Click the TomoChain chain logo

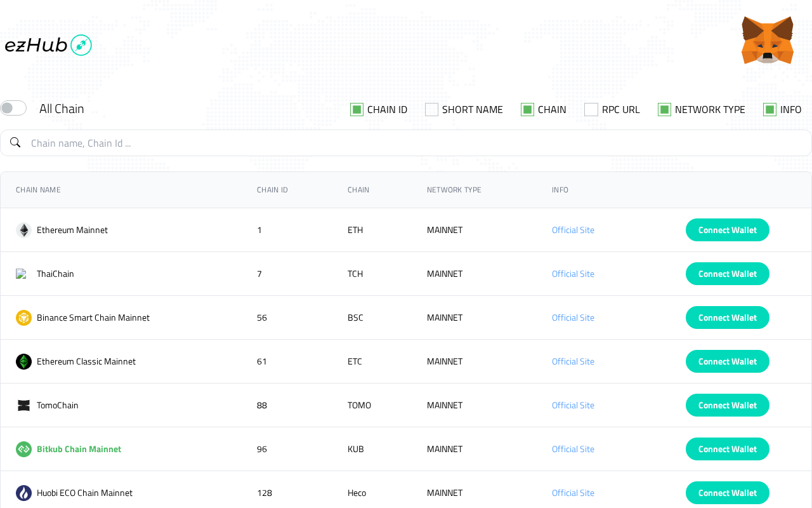click(23, 405)
